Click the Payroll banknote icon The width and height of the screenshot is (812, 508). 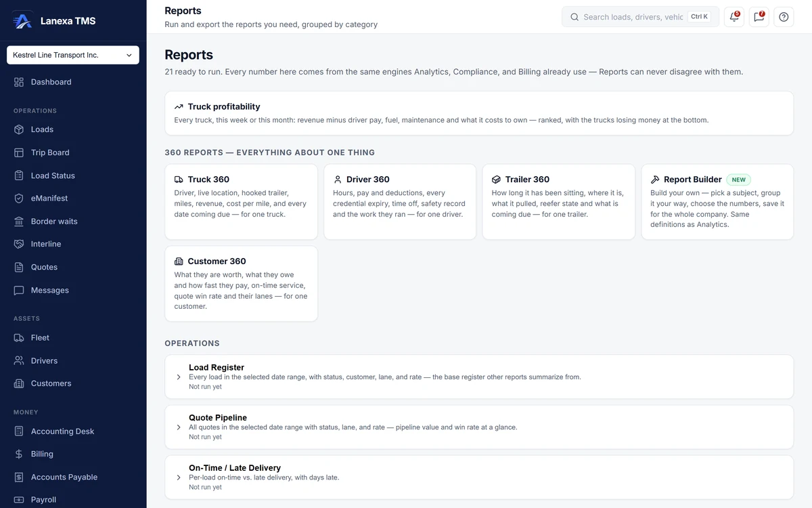pyautogui.click(x=19, y=500)
